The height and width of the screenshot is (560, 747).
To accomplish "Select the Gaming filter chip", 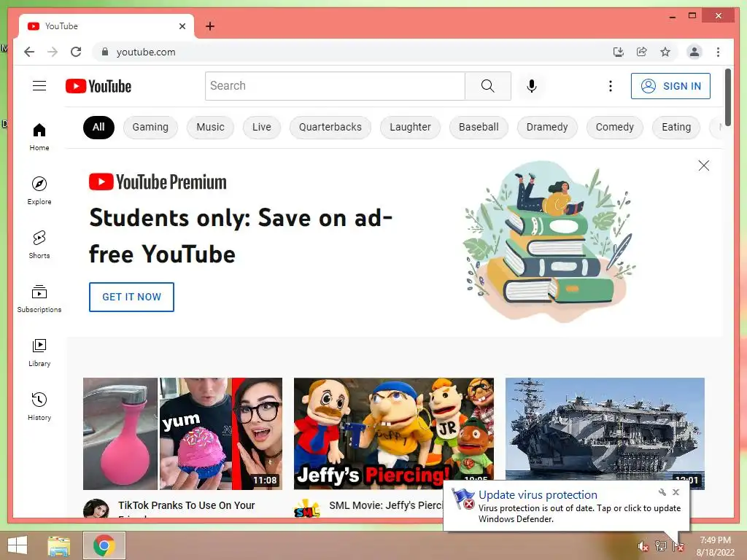I will [x=150, y=127].
